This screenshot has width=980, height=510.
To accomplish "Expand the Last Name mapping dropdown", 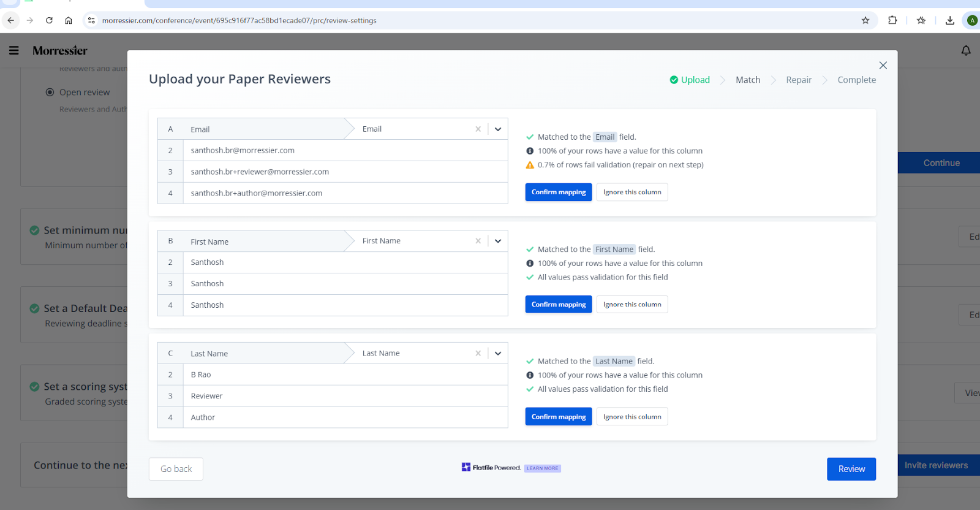I will point(498,354).
